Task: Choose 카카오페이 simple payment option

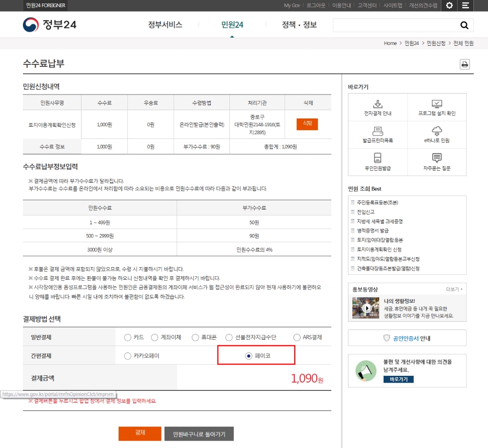Action: point(128,356)
